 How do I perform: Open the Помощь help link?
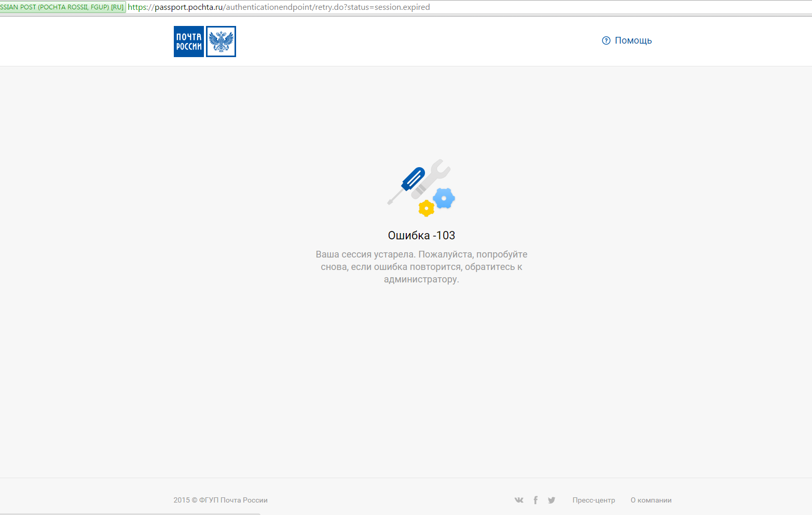(633, 40)
